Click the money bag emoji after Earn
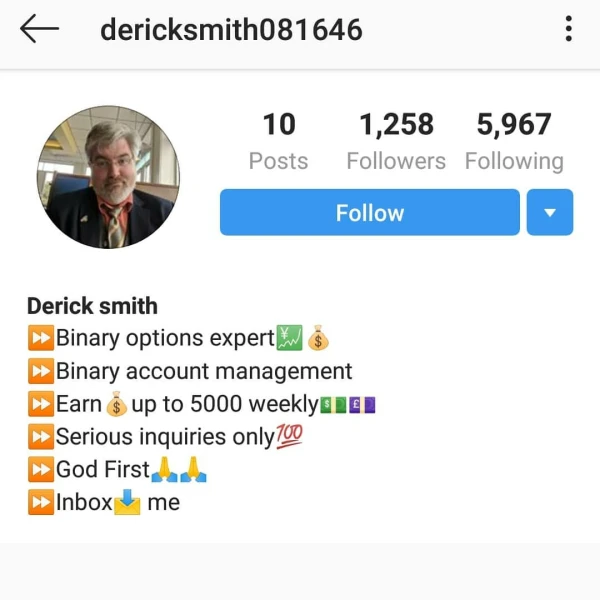 [116, 404]
